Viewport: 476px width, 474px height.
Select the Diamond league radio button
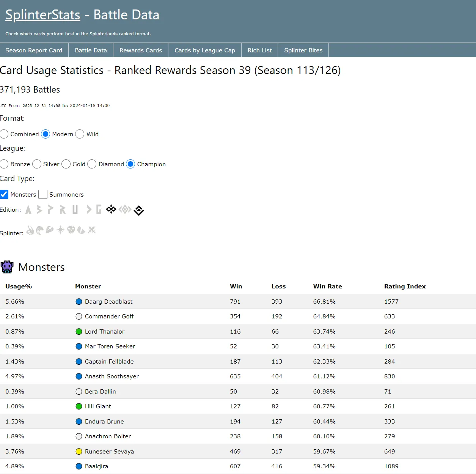pos(92,164)
